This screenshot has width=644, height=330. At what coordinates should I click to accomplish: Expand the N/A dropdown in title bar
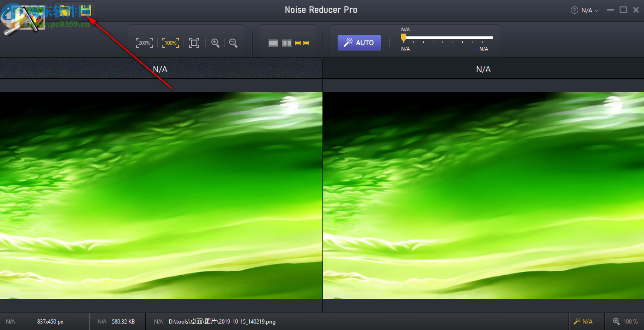click(590, 10)
